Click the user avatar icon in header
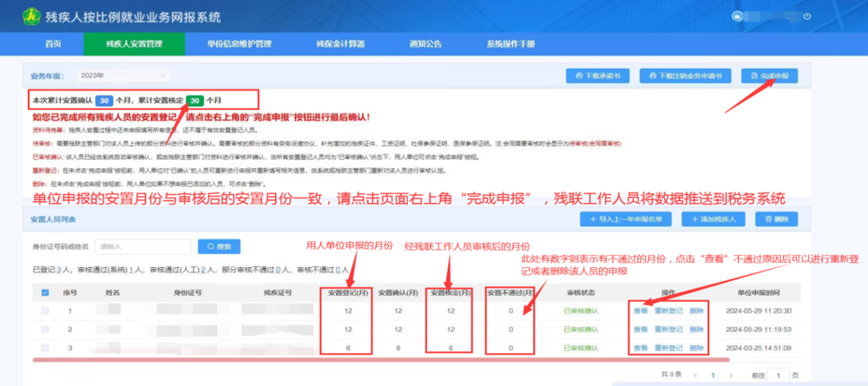The width and height of the screenshot is (868, 386). coord(737,16)
